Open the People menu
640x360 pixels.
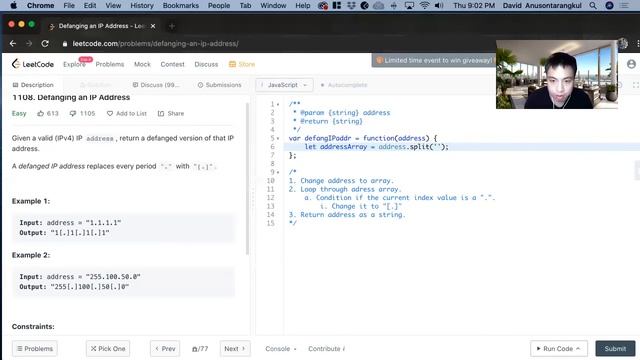[219, 5]
